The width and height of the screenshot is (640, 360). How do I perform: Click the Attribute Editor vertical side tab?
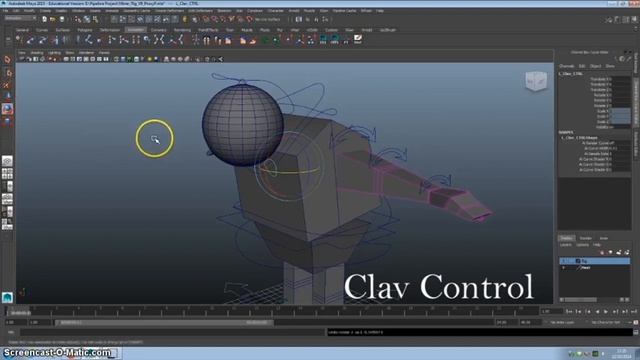[x=636, y=144]
